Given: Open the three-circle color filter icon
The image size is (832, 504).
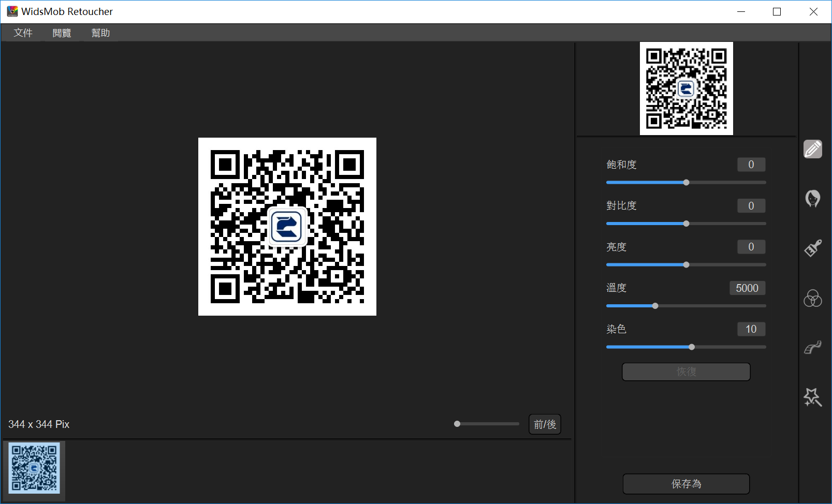Looking at the screenshot, I should click(x=813, y=298).
